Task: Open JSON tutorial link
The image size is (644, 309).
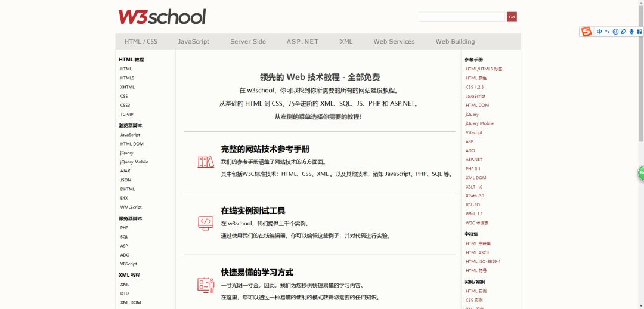Action: (126, 180)
